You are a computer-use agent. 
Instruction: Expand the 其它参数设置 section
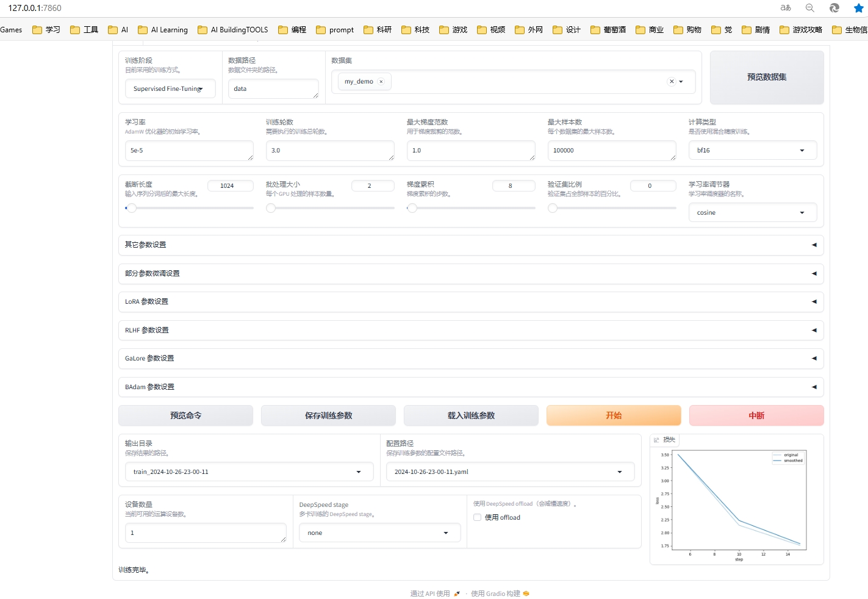coord(470,245)
